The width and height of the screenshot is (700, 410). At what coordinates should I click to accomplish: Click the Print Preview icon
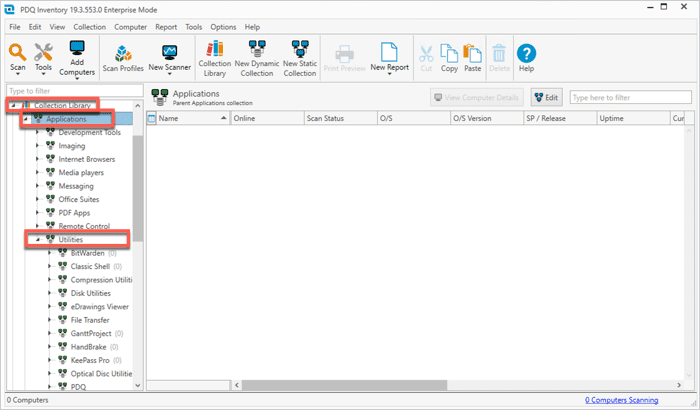coord(344,54)
